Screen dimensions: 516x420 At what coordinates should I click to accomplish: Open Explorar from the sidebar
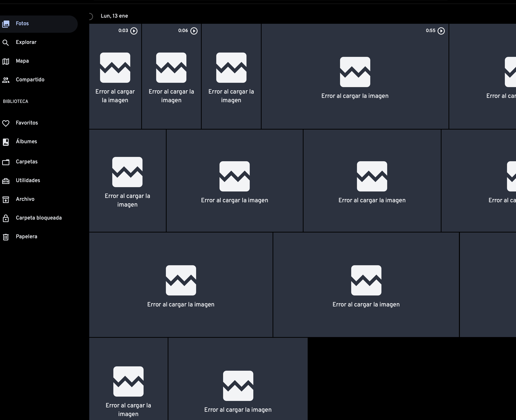[26, 42]
